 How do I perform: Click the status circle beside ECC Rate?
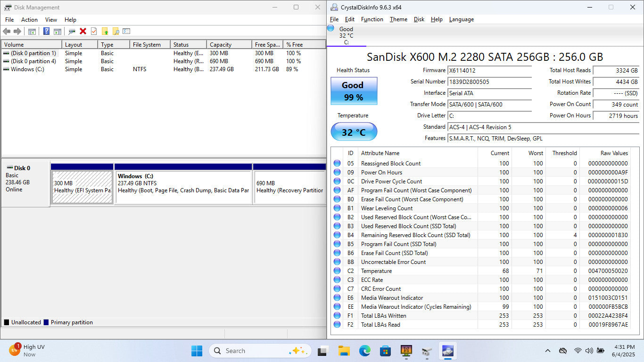(x=337, y=280)
